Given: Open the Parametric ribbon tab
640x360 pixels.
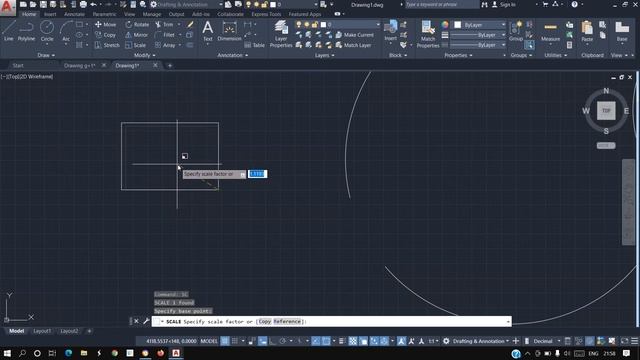Looking at the screenshot, I should 104,14.
